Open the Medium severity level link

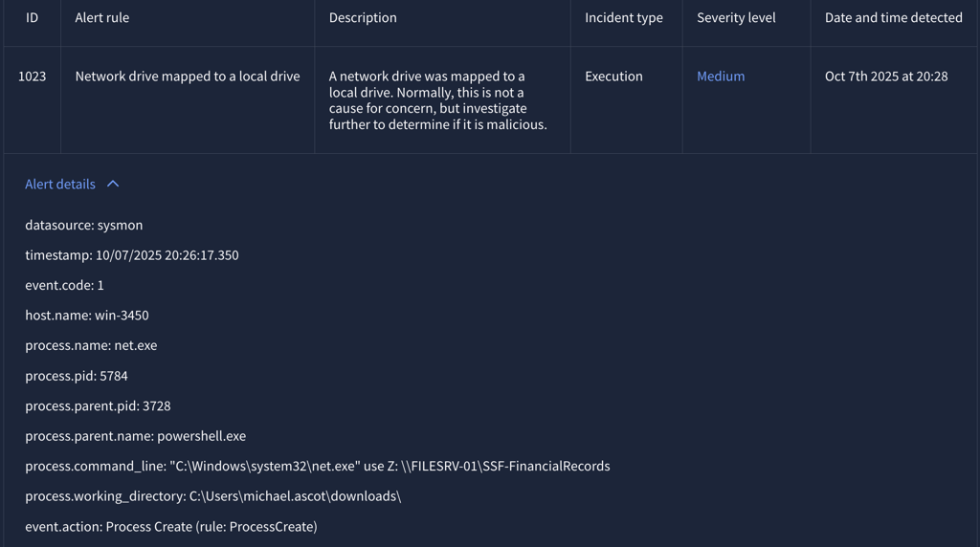coord(721,76)
